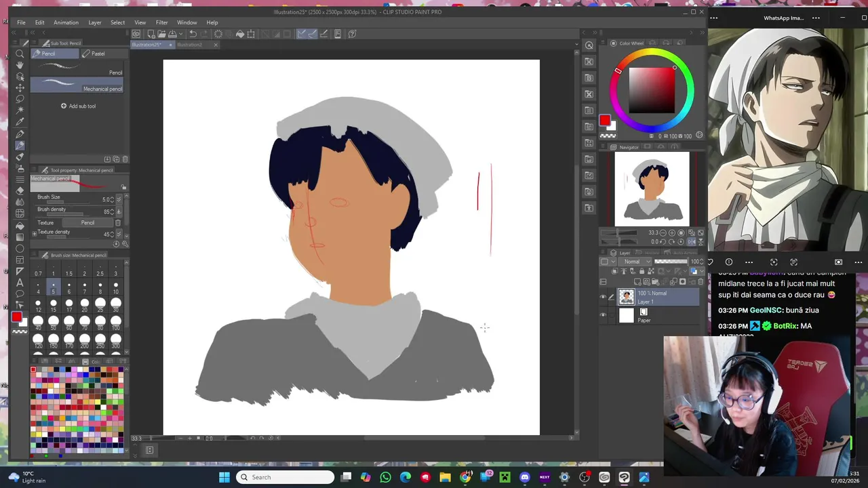Select the Eyedropper tool
The height and width of the screenshot is (488, 868).
click(20, 122)
